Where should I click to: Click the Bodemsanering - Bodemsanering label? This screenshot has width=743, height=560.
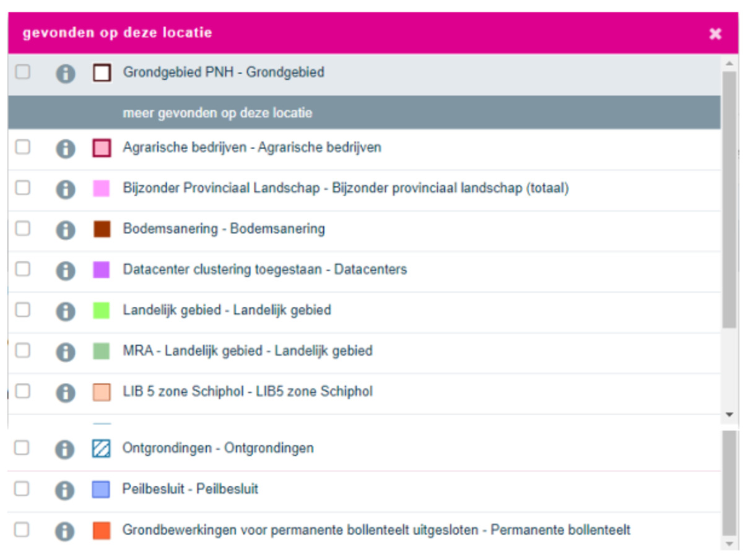tap(224, 229)
